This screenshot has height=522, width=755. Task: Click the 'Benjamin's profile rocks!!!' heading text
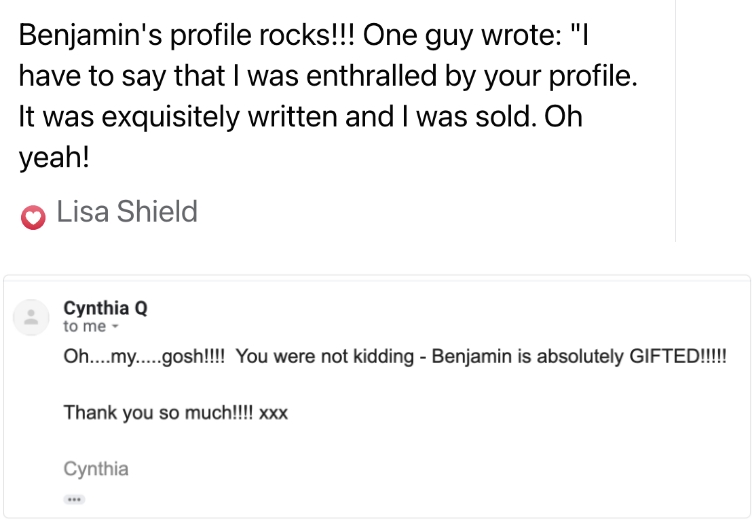click(186, 36)
